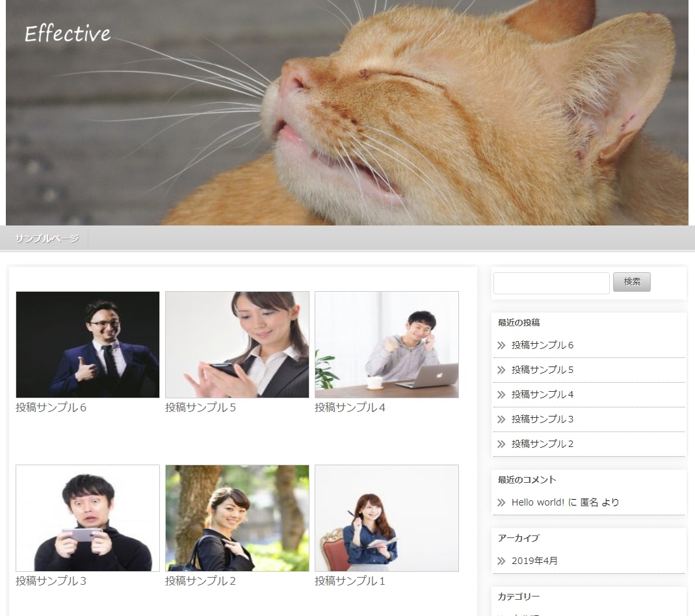Click the 投稿サンプル2 title under its thumbnail

[200, 581]
